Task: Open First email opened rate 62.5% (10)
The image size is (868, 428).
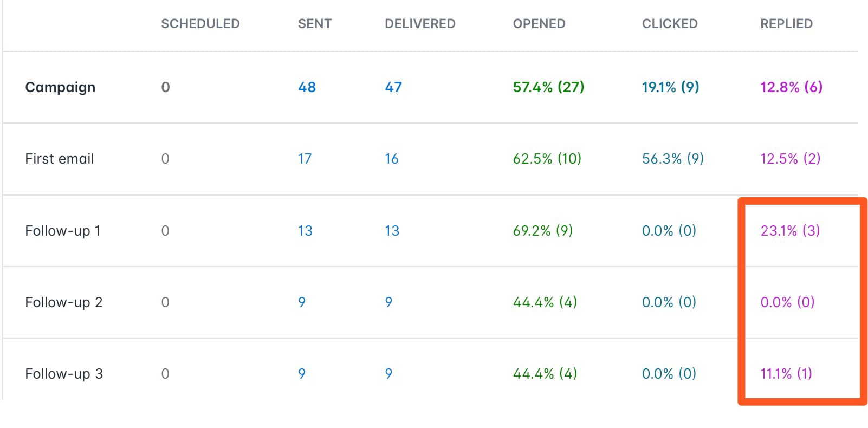Action: click(547, 159)
